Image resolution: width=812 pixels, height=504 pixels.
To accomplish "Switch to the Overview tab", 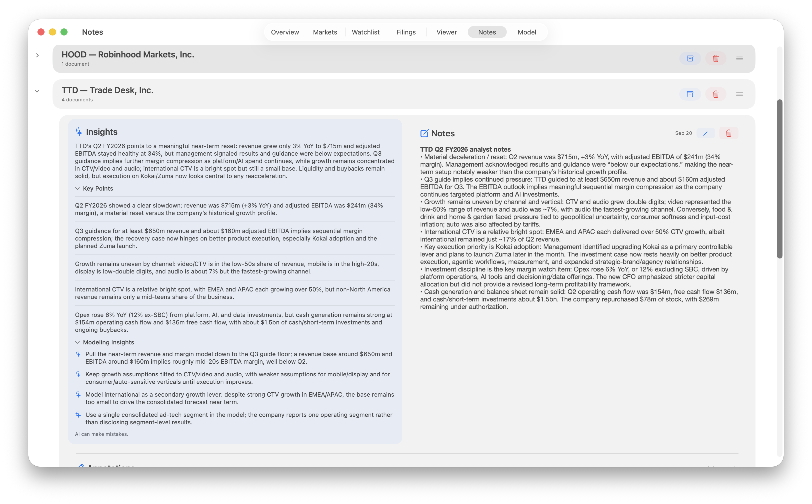I will click(284, 32).
